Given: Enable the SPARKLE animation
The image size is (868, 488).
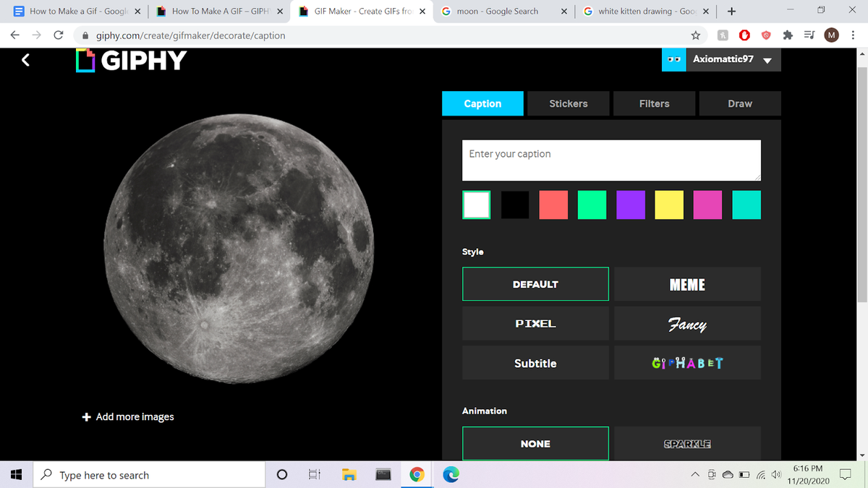Looking at the screenshot, I should 687,443.
